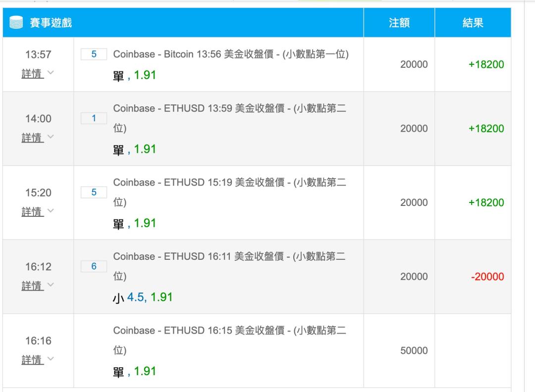This screenshot has height=392, width=535.
Task: Expand details chevron in the 16:16 row
Action: click(51, 359)
